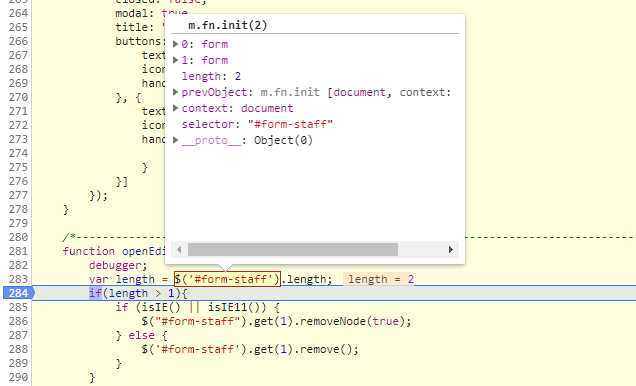Image resolution: width=636 pixels, height=386 pixels.
Task: Click the inline 'length = 2' value hint
Action: (380, 279)
